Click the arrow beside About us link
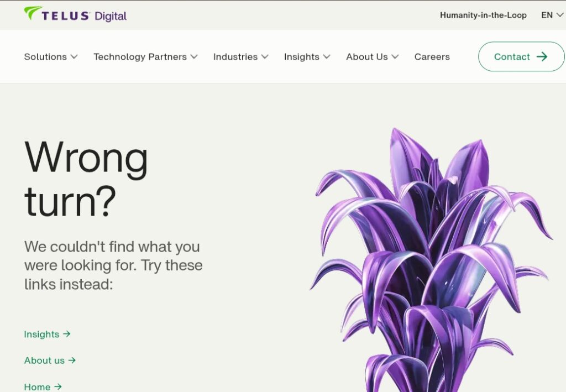The image size is (566, 392). click(x=72, y=360)
